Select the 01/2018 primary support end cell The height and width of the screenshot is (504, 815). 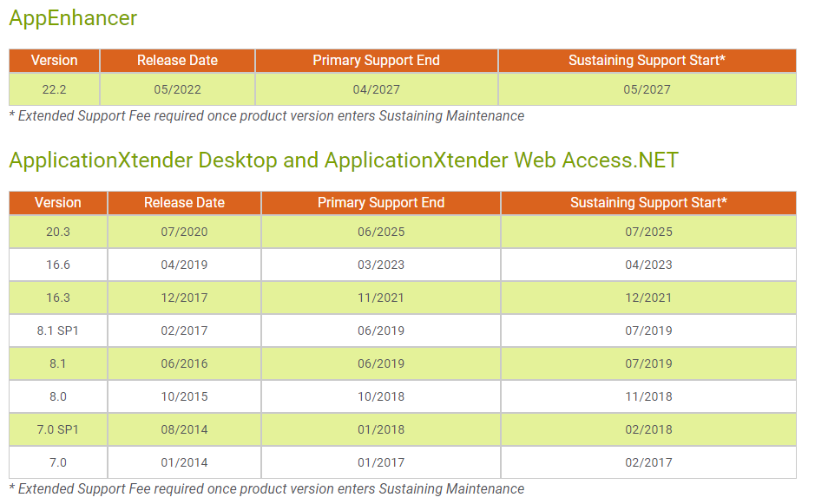point(381,429)
